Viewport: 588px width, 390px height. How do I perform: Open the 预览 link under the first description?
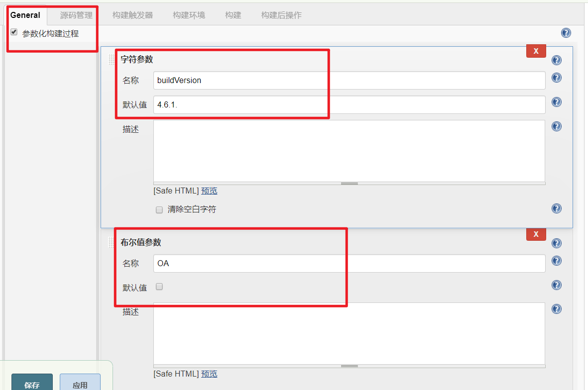point(209,191)
